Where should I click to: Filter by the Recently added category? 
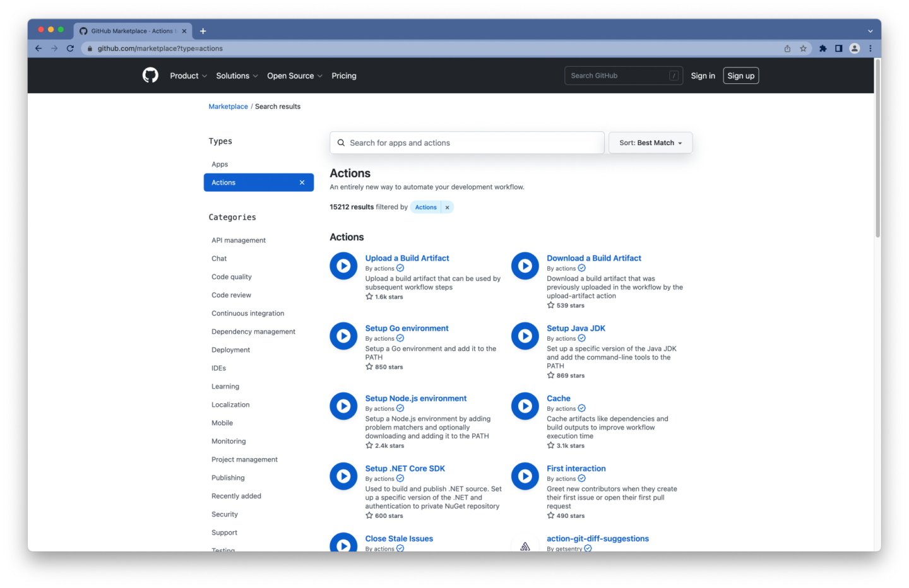pyautogui.click(x=236, y=497)
